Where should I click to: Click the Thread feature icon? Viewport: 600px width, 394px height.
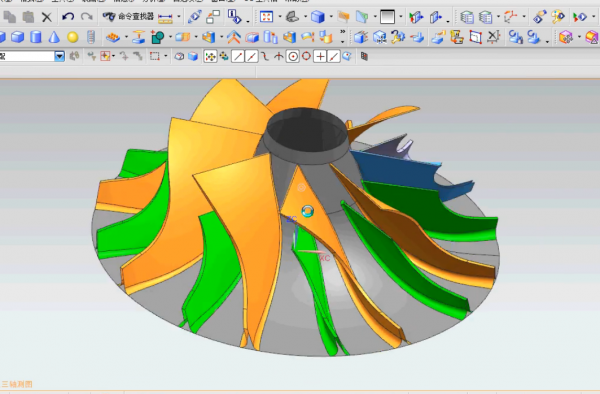pyautogui.click(x=91, y=37)
